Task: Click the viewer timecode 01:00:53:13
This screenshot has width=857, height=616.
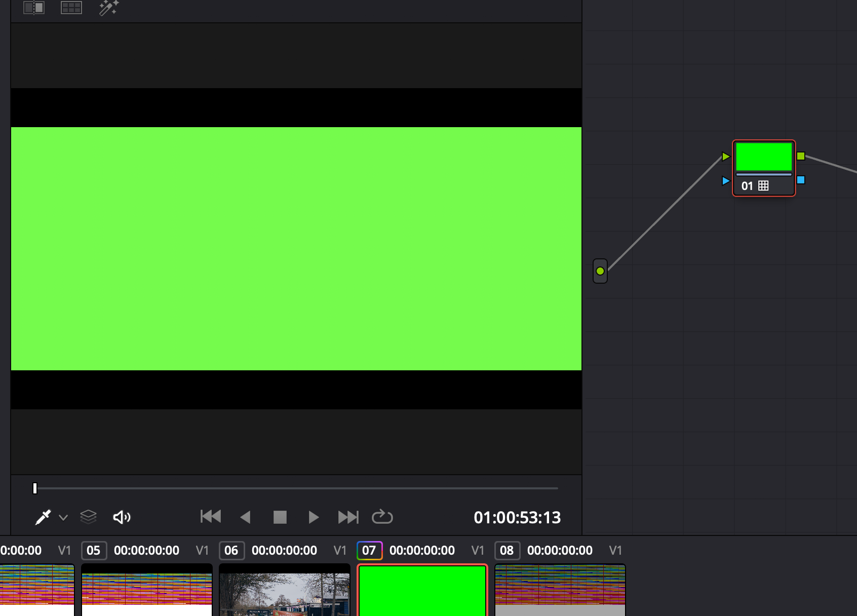Action: click(517, 518)
